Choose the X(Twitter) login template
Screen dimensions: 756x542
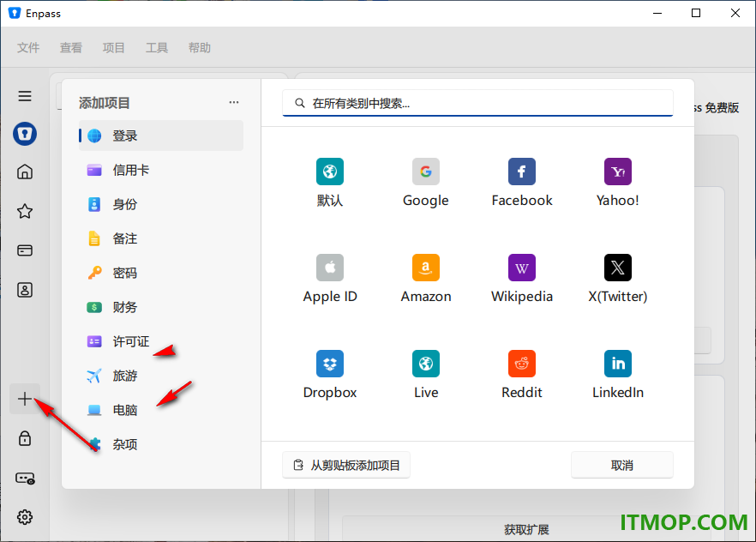pyautogui.click(x=618, y=280)
